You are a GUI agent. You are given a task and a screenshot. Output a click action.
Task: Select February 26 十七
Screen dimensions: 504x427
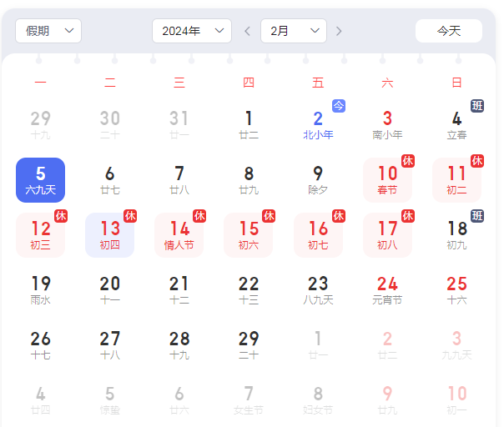41,345
